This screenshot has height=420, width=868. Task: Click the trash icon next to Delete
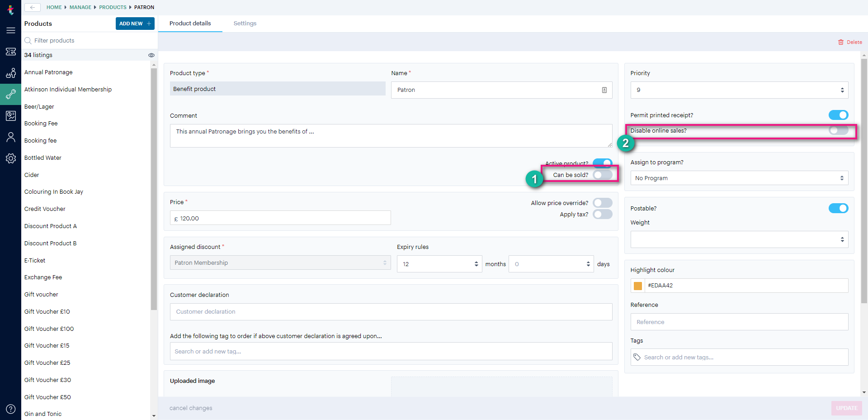[841, 42]
